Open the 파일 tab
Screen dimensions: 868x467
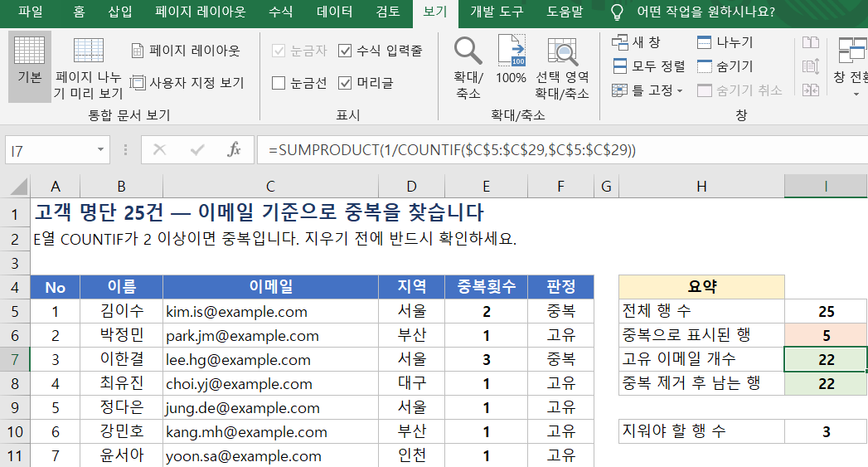click(31, 12)
